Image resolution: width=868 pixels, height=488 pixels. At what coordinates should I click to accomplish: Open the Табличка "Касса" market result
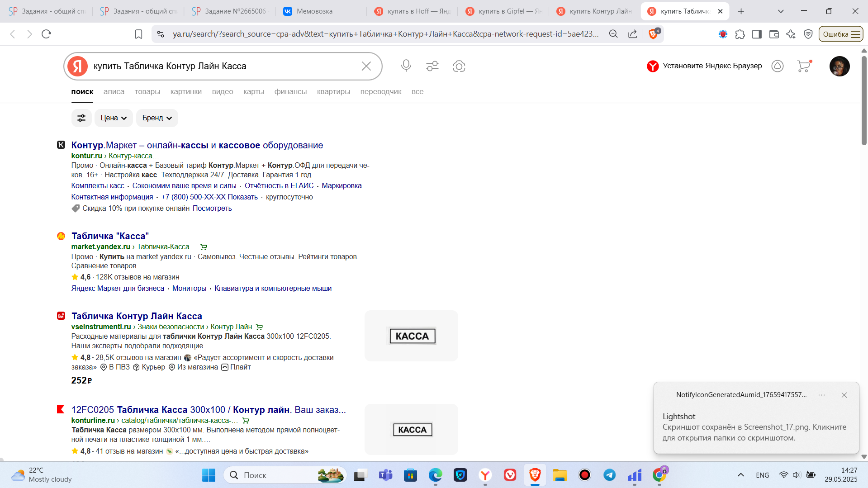point(110,236)
